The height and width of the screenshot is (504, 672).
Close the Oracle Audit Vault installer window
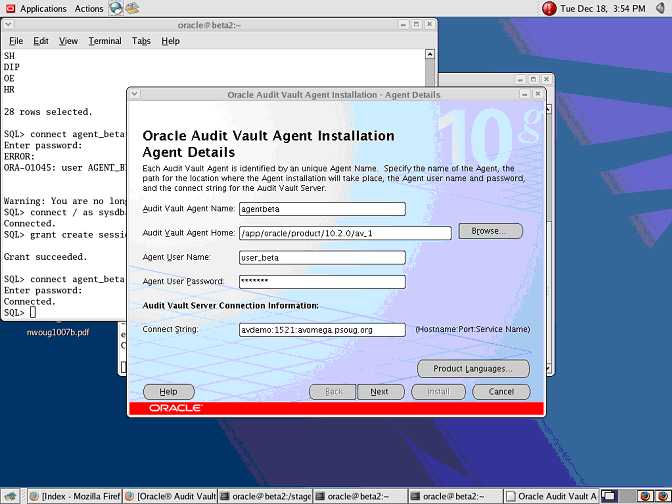click(x=537, y=94)
